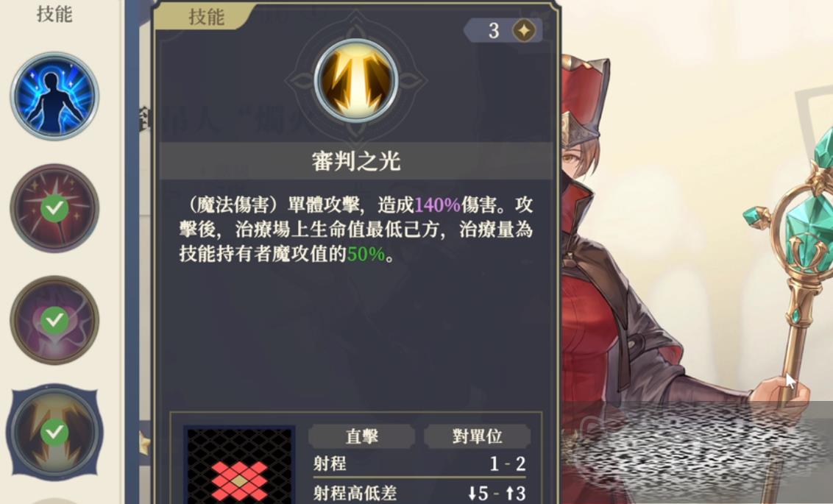Click the large 審判之光 skill emblem
The width and height of the screenshot is (833, 504).
[x=356, y=81]
